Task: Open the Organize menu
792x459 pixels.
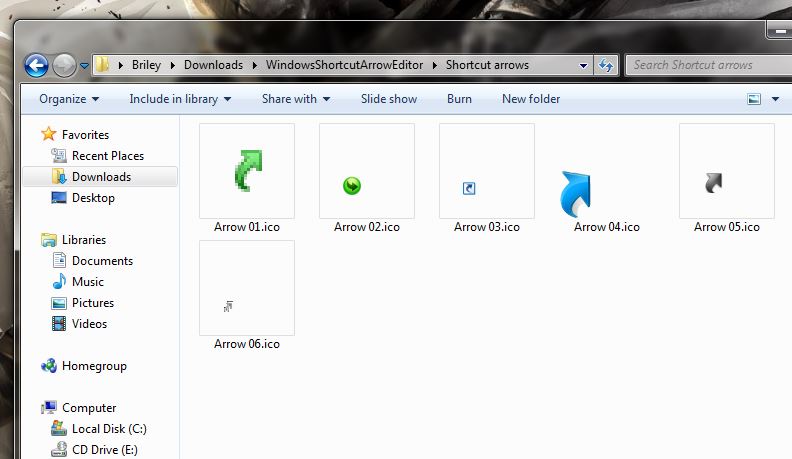Action: pos(69,99)
